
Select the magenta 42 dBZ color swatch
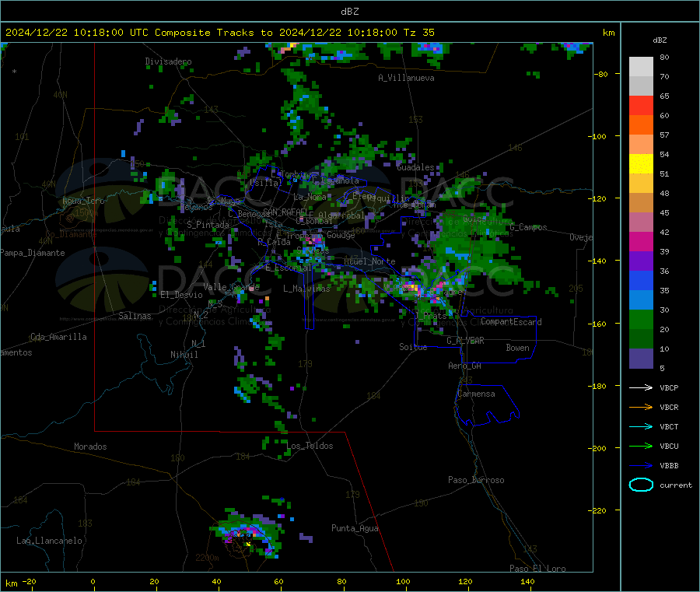pos(641,241)
